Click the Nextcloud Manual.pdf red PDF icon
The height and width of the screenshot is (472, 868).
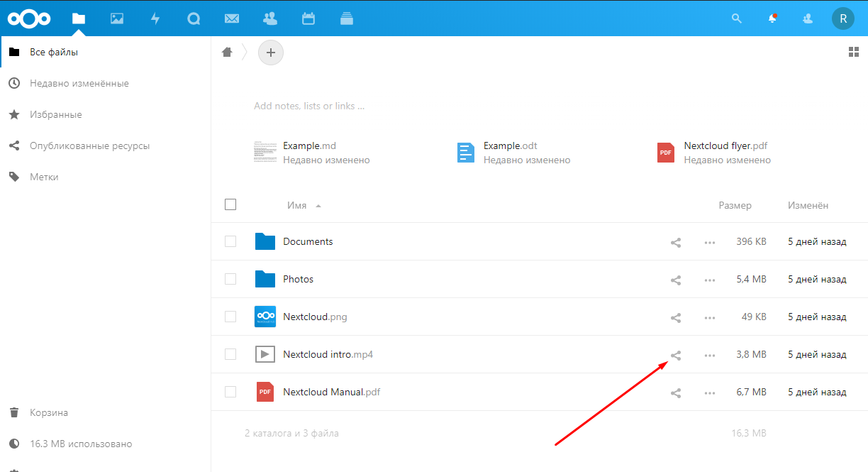(x=265, y=392)
